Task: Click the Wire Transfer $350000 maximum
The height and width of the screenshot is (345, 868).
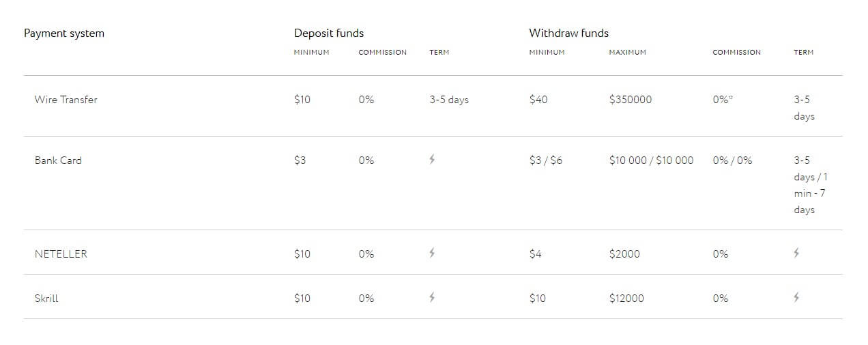Action: click(631, 100)
